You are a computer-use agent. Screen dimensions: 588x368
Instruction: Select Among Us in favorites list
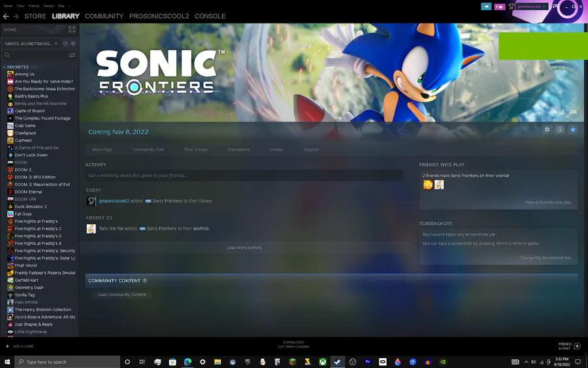24,75
